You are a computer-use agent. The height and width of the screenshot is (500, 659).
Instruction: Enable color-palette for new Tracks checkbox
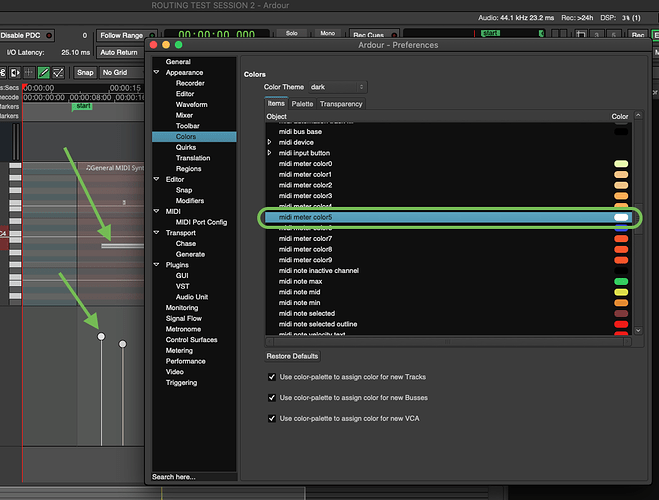coord(273,377)
